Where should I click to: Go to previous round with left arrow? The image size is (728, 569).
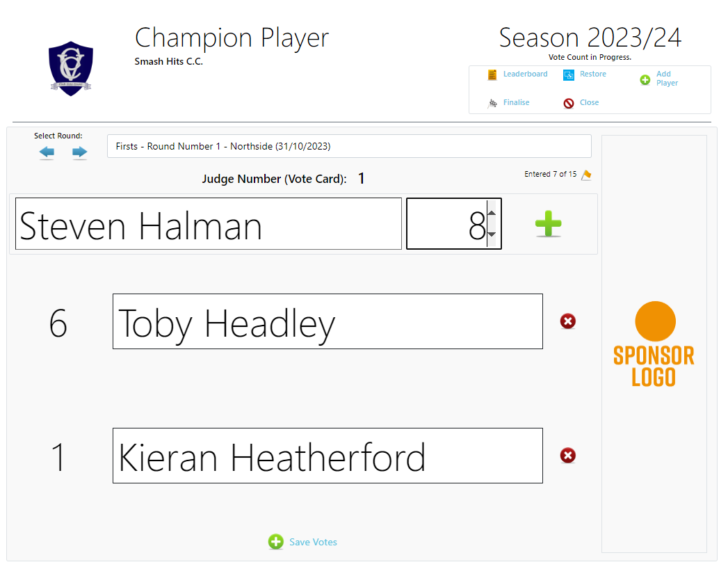(47, 152)
